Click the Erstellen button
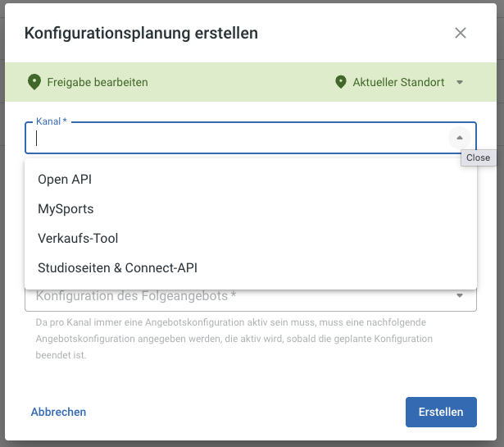Viewport: 504px width, 447px height. 441,412
